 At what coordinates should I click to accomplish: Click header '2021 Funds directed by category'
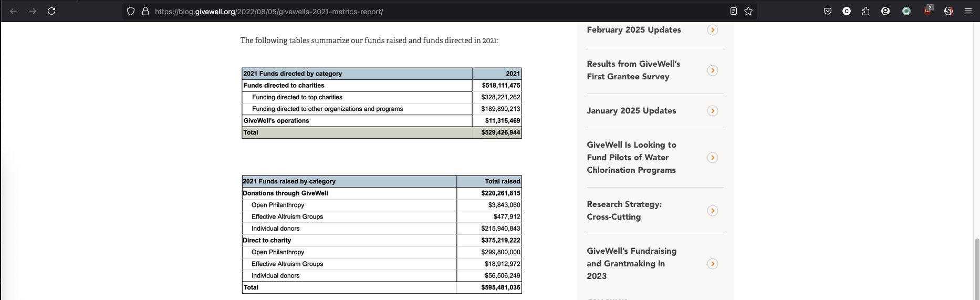click(293, 74)
